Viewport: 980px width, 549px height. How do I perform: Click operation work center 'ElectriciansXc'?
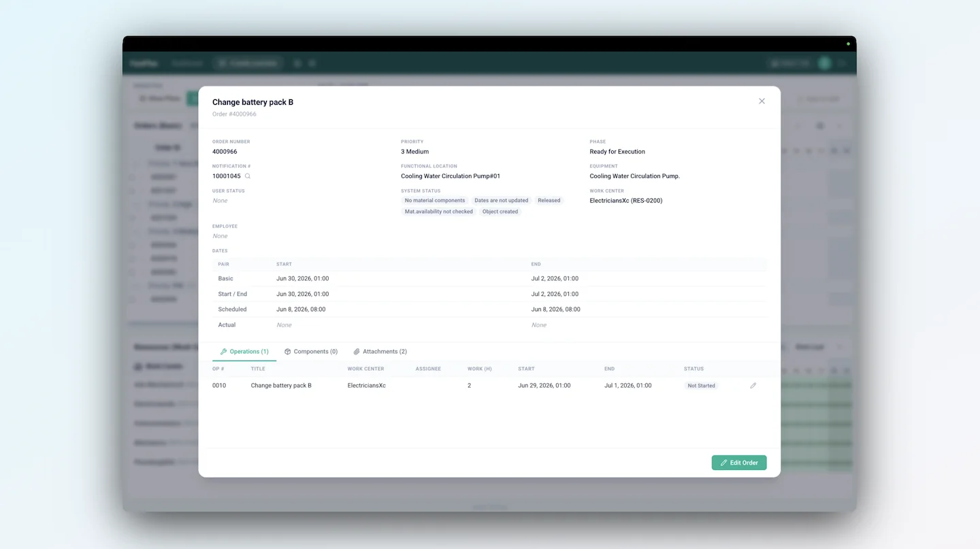367,386
